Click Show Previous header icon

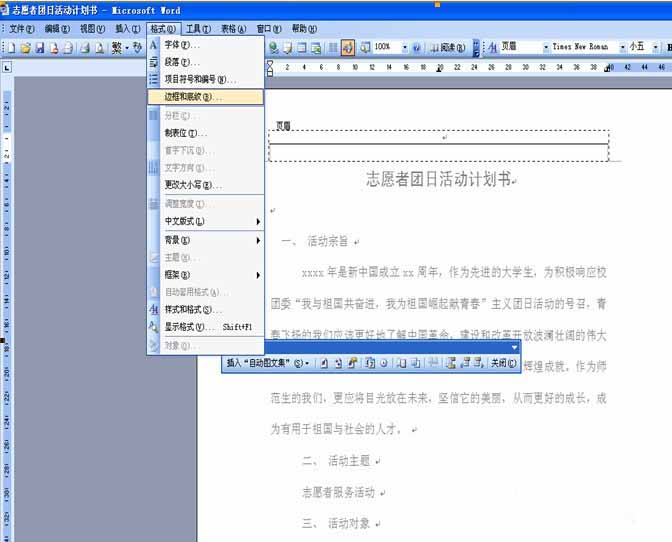coord(465,363)
